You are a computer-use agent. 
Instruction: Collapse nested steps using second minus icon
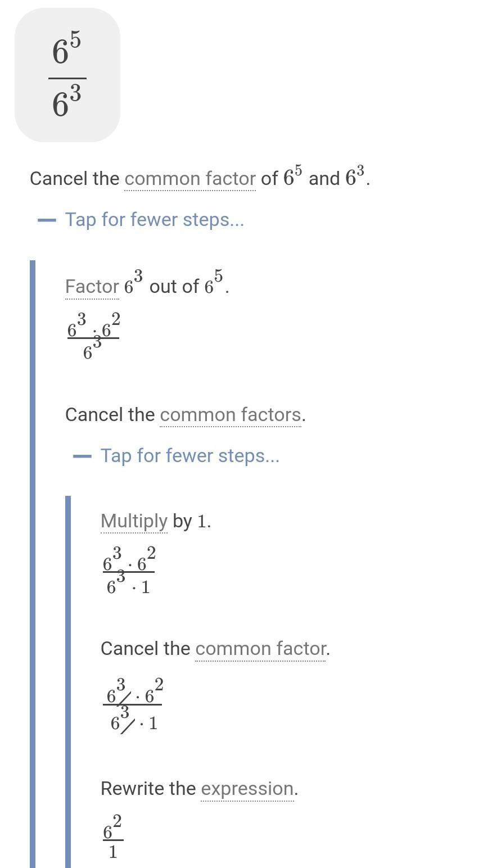(82, 456)
